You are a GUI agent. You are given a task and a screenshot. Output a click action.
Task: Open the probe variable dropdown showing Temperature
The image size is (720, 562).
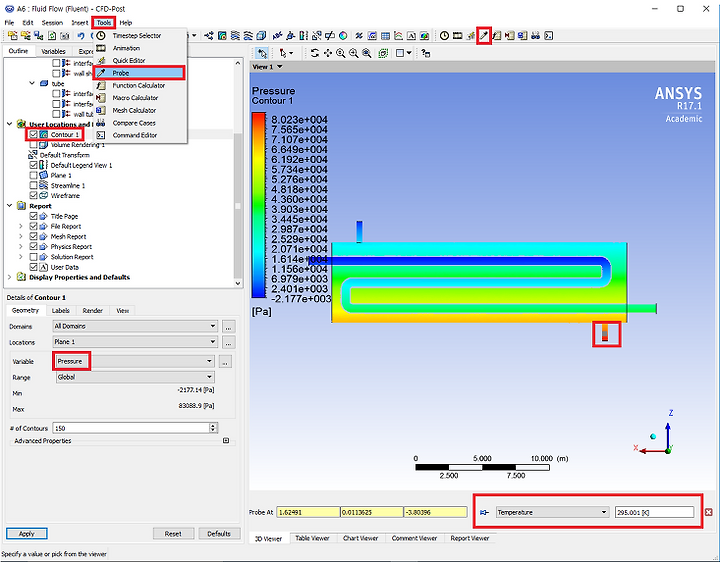point(552,512)
